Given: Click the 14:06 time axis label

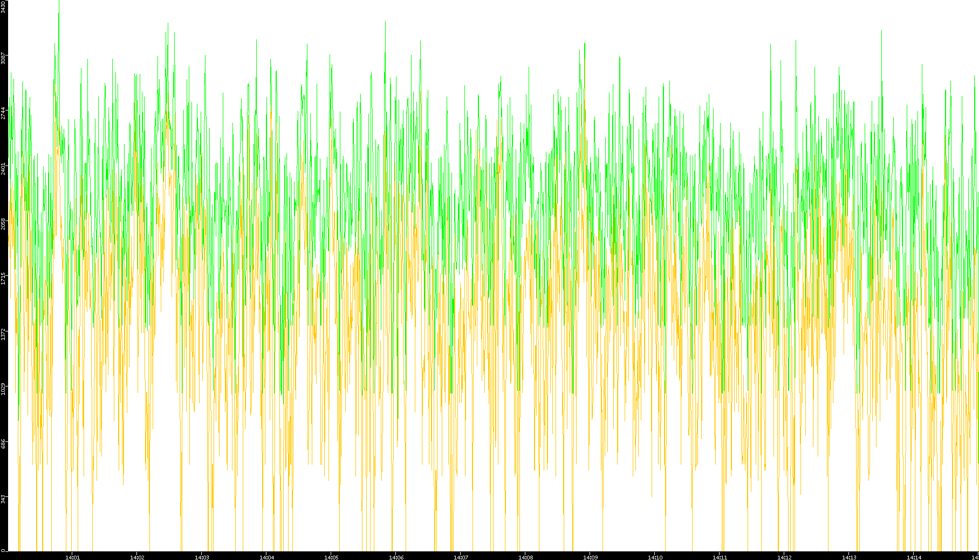Looking at the screenshot, I should click(396, 557).
